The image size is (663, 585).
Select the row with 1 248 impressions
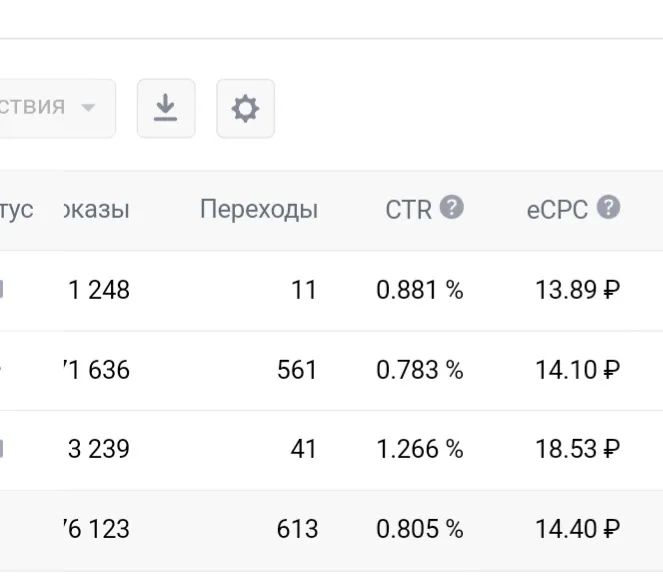[332, 290]
